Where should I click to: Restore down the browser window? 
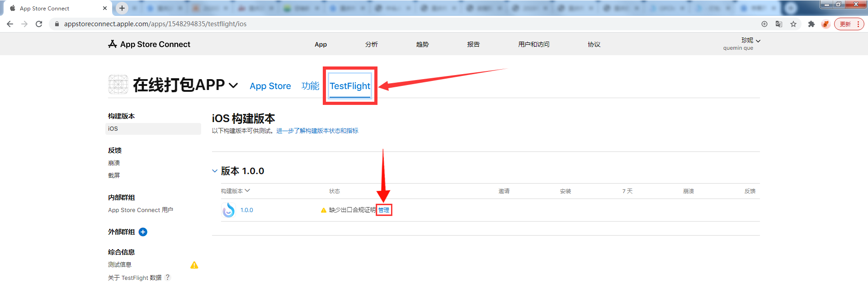click(x=839, y=5)
